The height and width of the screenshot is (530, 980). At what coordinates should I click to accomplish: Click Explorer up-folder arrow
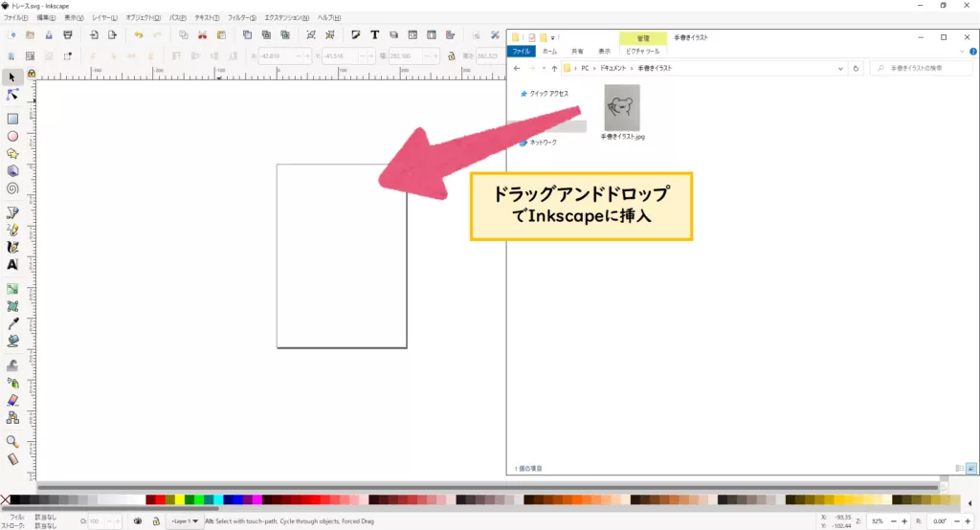(554, 69)
